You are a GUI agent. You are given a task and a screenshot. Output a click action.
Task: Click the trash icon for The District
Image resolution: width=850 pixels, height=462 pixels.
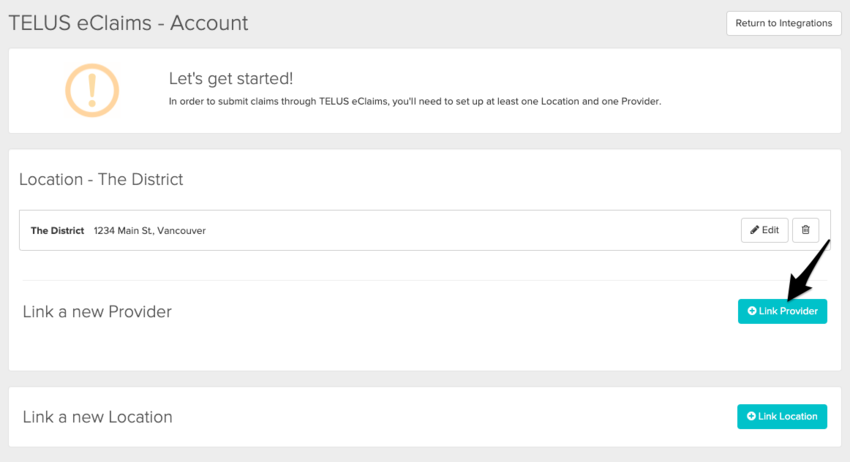coord(805,230)
